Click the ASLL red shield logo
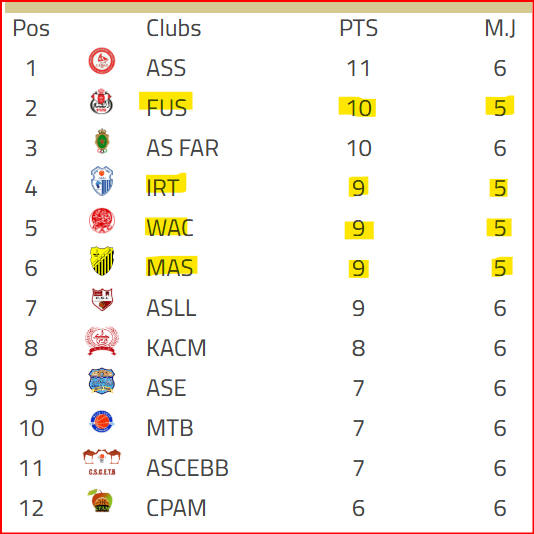 (x=102, y=300)
